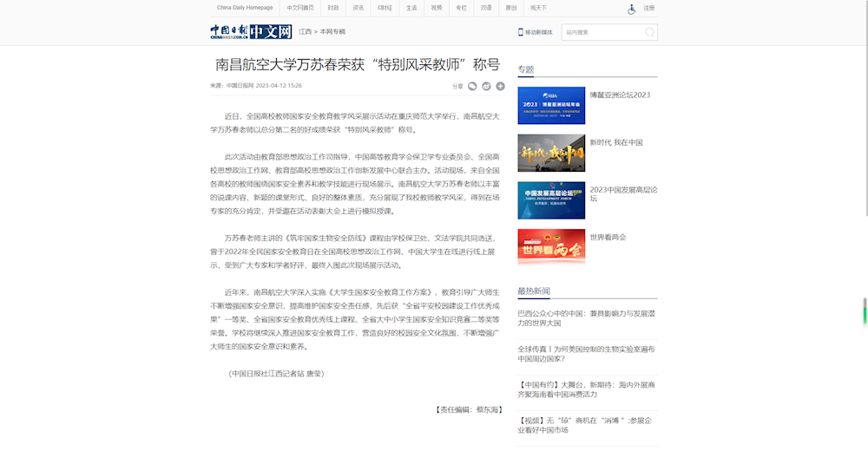
Task: Share article via Weibo icon
Action: (486, 86)
